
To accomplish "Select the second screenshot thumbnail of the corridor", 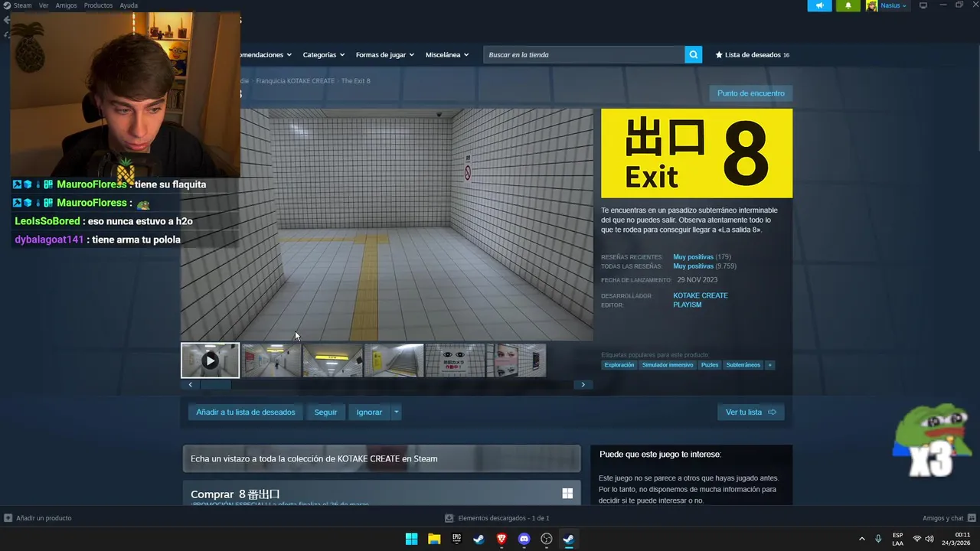I will click(x=272, y=360).
